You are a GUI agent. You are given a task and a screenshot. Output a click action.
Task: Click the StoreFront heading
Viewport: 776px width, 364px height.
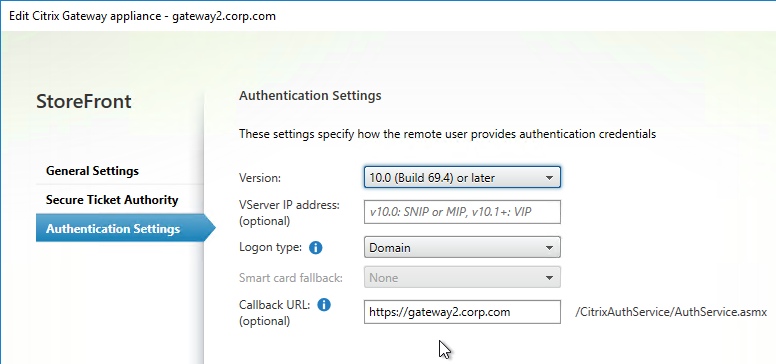(x=84, y=101)
